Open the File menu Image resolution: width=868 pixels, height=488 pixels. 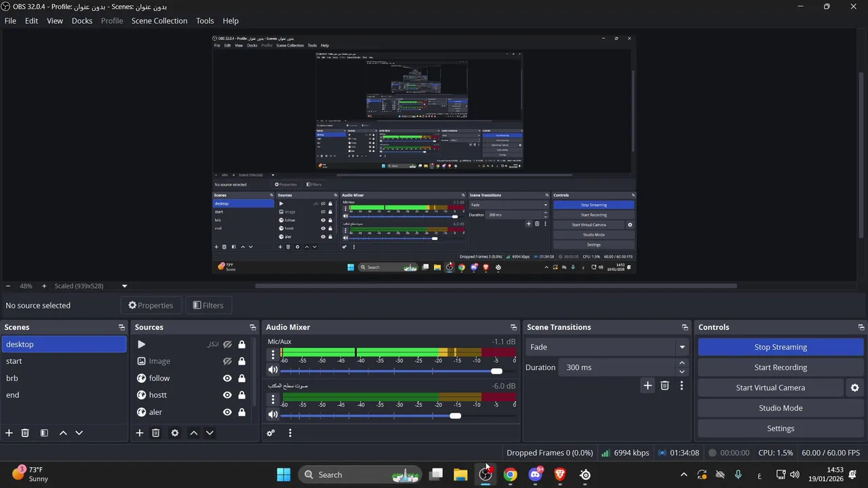tap(10, 21)
